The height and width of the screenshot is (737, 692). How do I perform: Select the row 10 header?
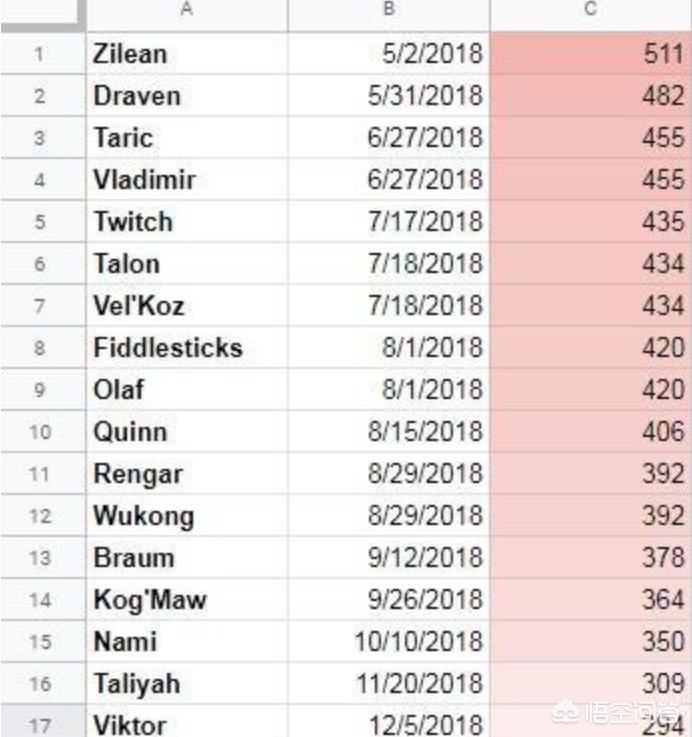click(42, 432)
